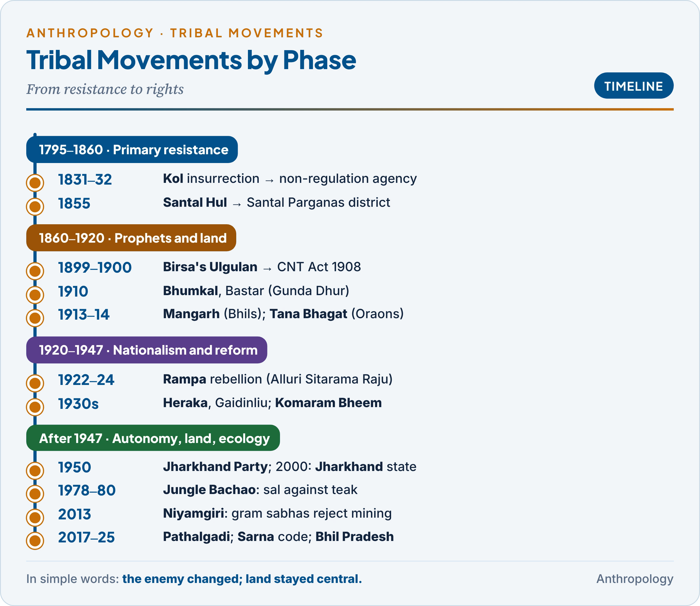
Task: Click the timeline marker for 1910
Action: coord(35,295)
